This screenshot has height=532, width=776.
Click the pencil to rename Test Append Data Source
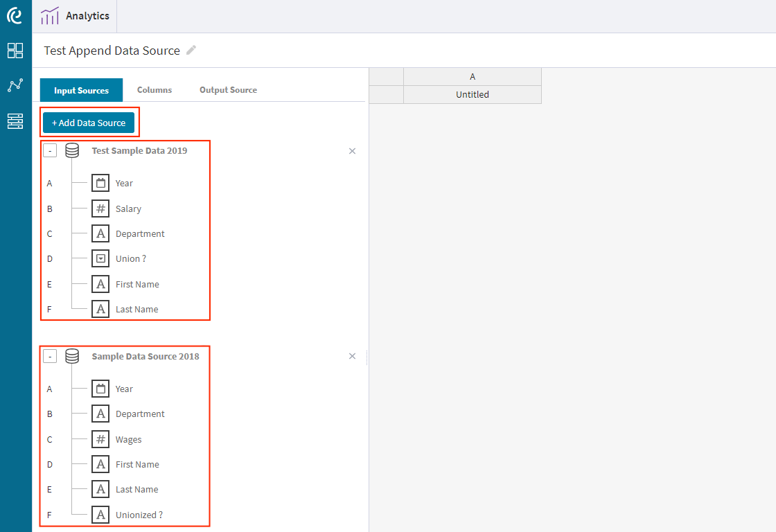(x=191, y=50)
